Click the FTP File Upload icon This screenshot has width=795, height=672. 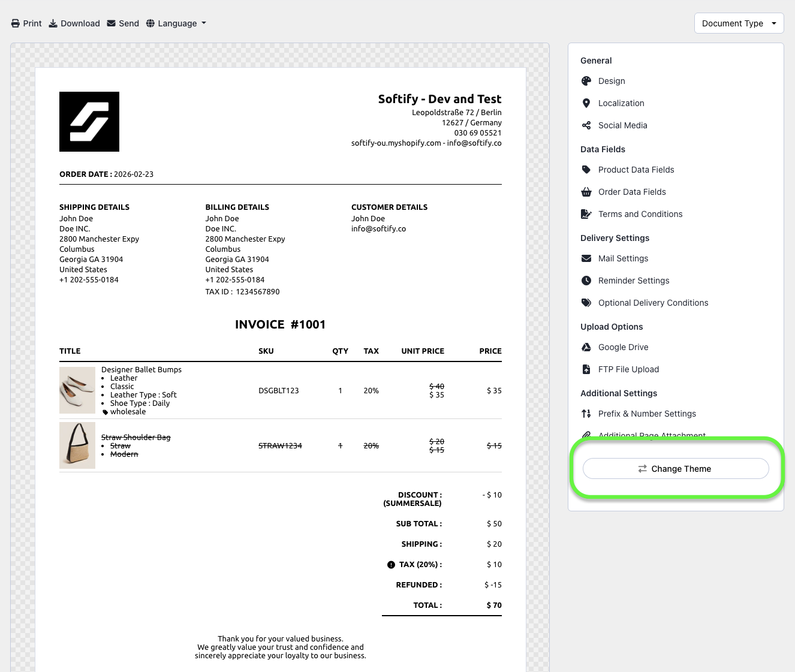(x=586, y=369)
